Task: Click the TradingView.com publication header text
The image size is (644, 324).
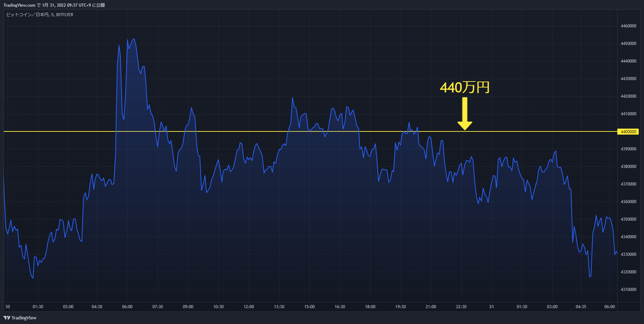Action: [54, 5]
